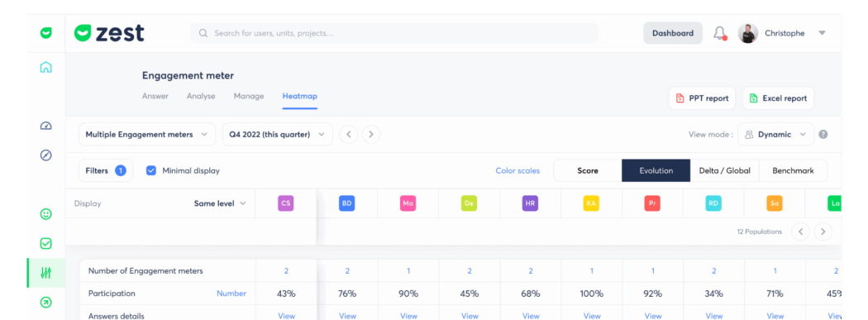Switch heatmap to Score mode
Viewport: 868px width, 320px height.
pos(588,170)
